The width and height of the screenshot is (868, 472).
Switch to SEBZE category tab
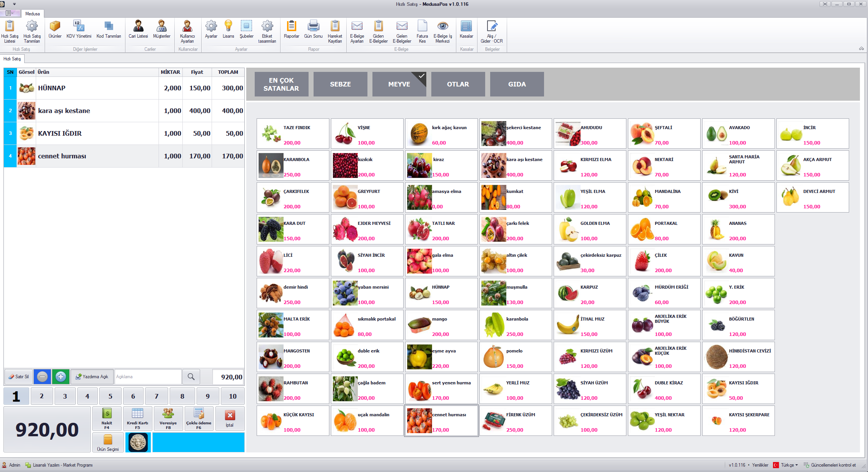[341, 84]
